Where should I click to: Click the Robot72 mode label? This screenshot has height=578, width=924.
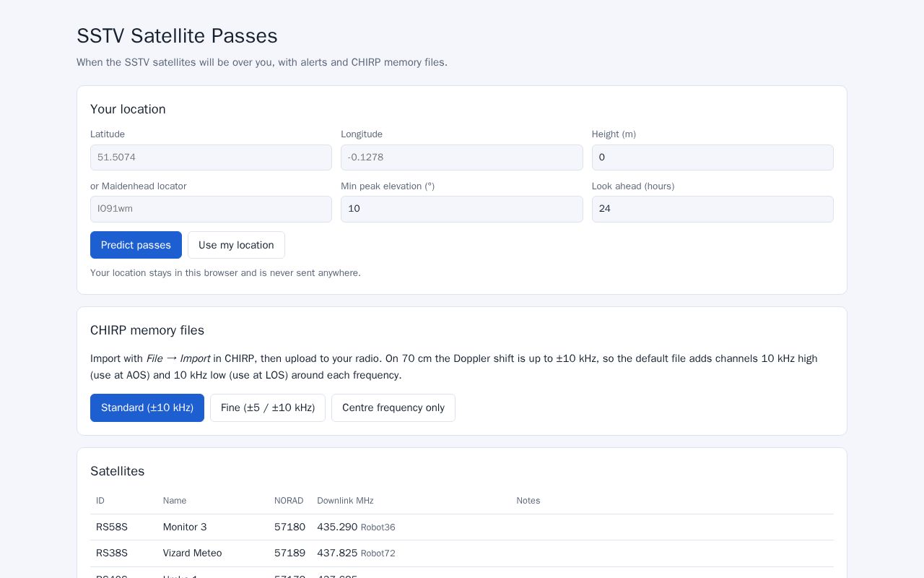point(378,553)
